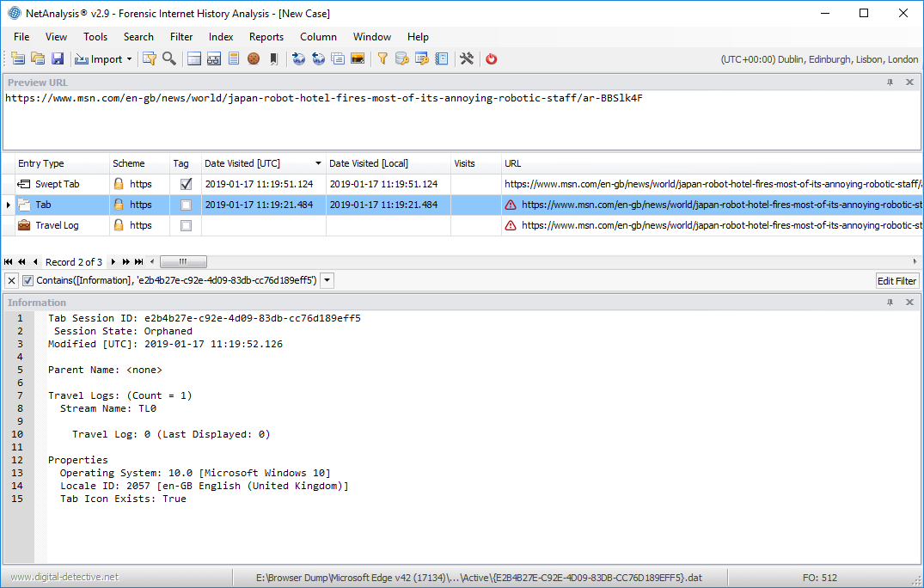
Task: Go to previous record navigation arrow
Action: pos(35,261)
